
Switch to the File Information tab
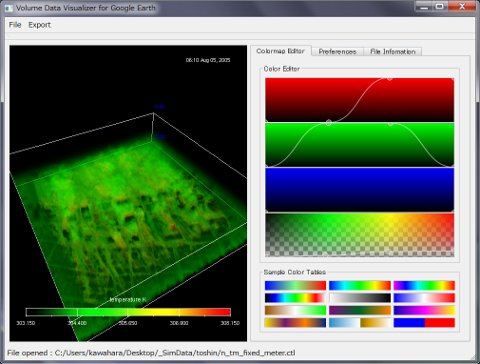393,52
